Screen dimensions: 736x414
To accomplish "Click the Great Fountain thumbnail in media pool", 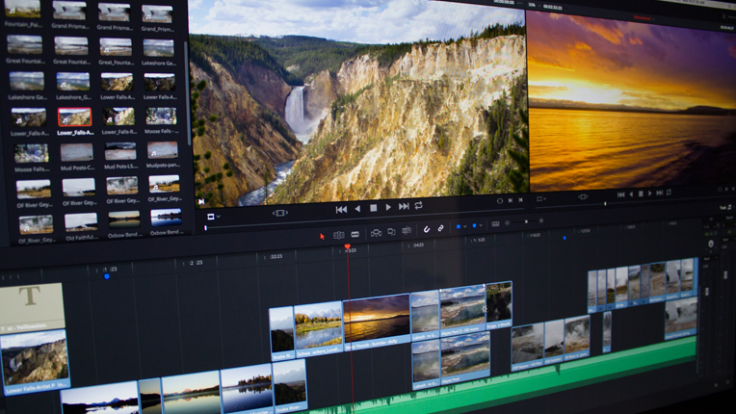I will (x=25, y=45).
